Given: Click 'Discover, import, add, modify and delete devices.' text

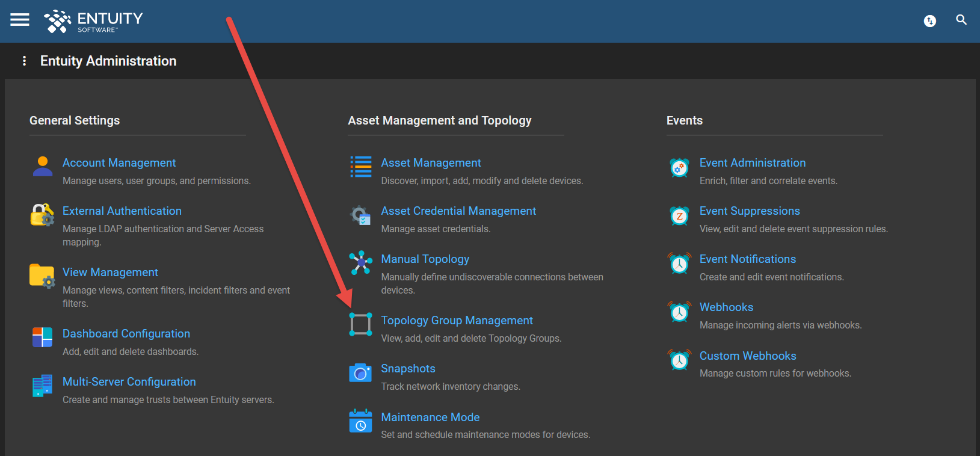Looking at the screenshot, I should tap(482, 181).
